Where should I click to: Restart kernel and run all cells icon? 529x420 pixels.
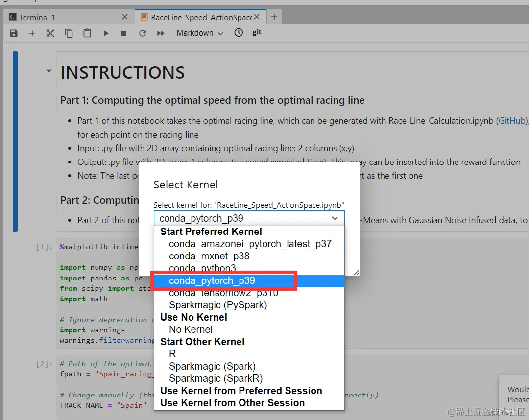point(161,33)
